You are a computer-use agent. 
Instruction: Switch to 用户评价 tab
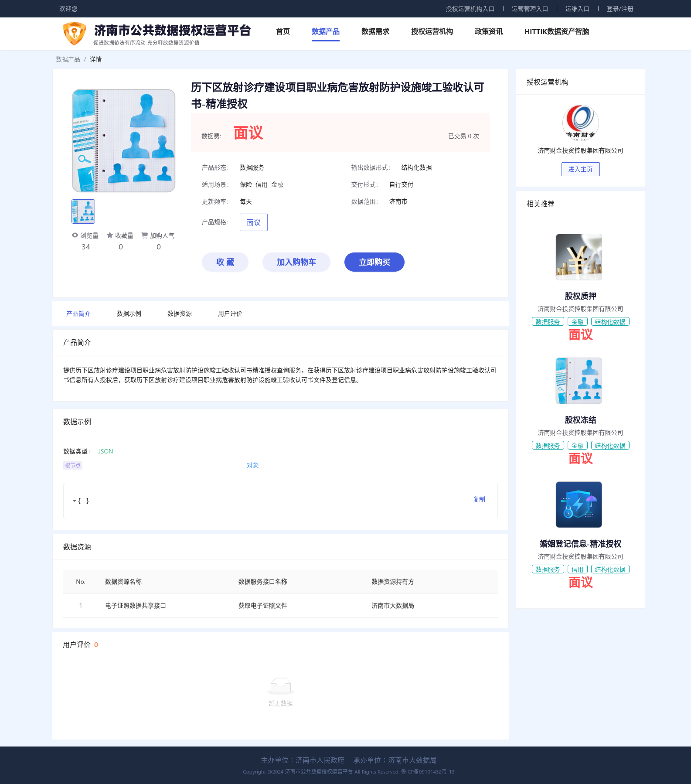tap(230, 314)
